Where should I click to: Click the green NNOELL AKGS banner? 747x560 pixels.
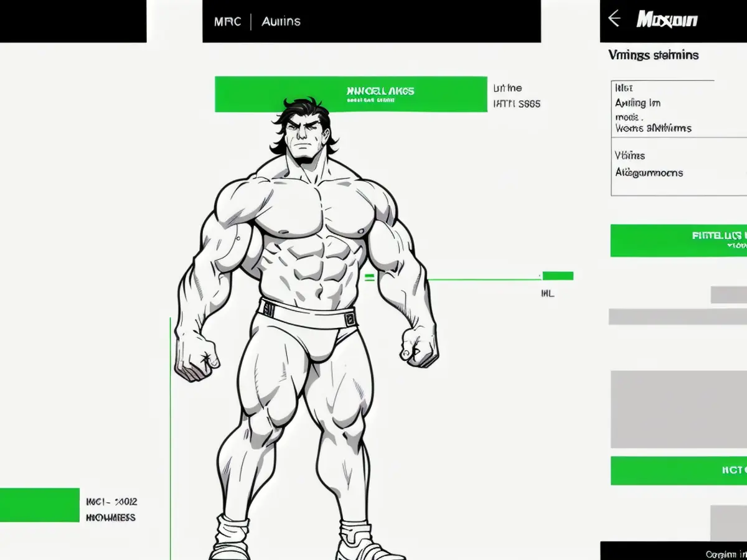pyautogui.click(x=350, y=94)
